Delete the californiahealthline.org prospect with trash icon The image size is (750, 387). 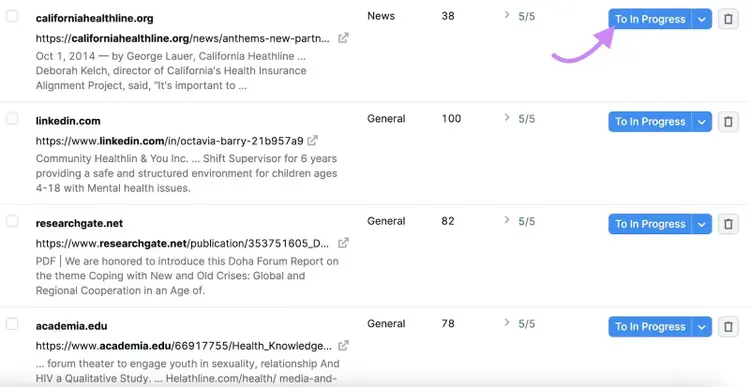(x=728, y=19)
